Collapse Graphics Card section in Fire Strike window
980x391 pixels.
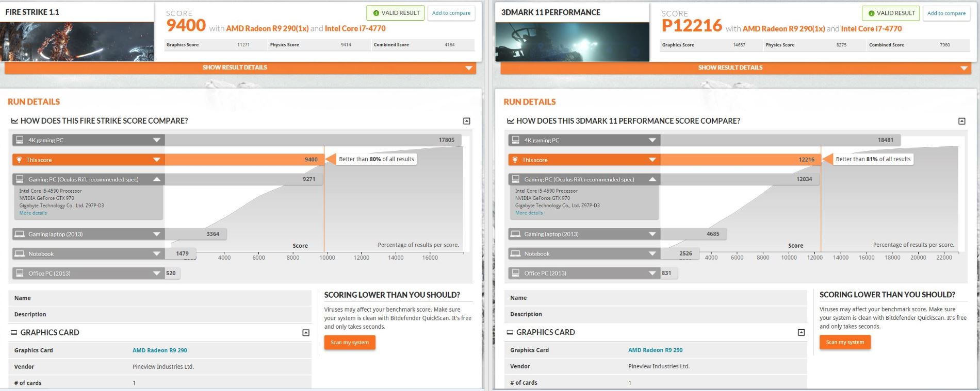pos(306,333)
